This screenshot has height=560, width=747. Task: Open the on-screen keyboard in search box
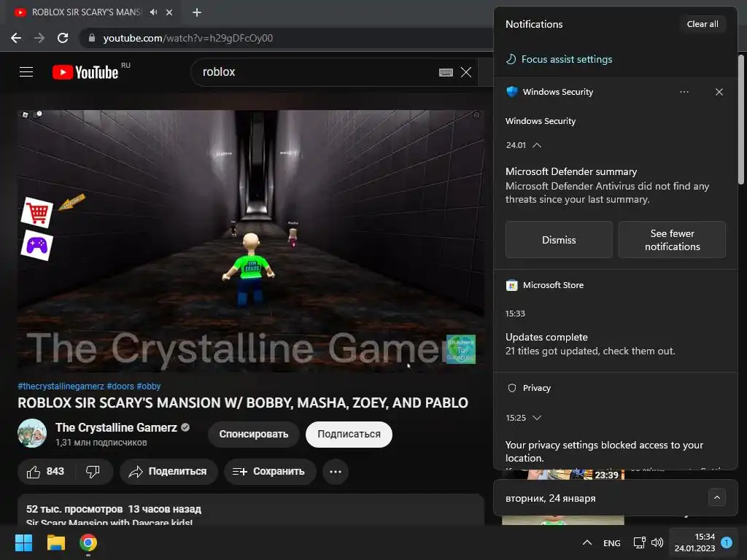pos(446,72)
